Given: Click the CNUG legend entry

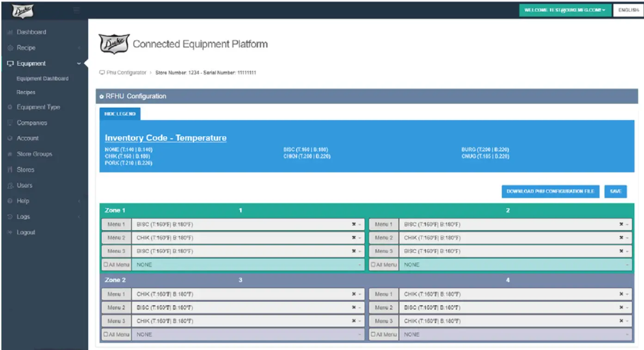Looking at the screenshot, I should click(x=485, y=156).
